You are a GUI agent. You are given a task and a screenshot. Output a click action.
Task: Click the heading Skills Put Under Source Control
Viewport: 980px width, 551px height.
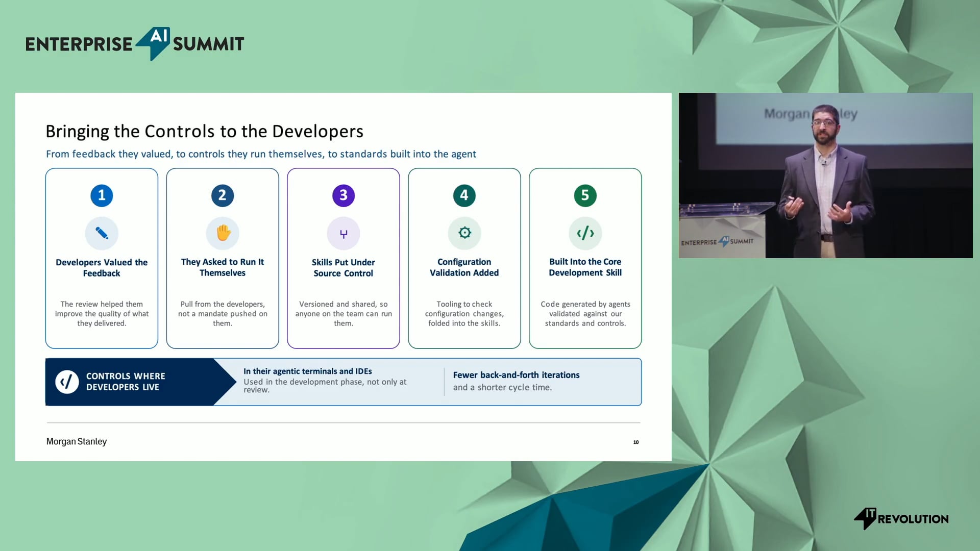(x=344, y=267)
